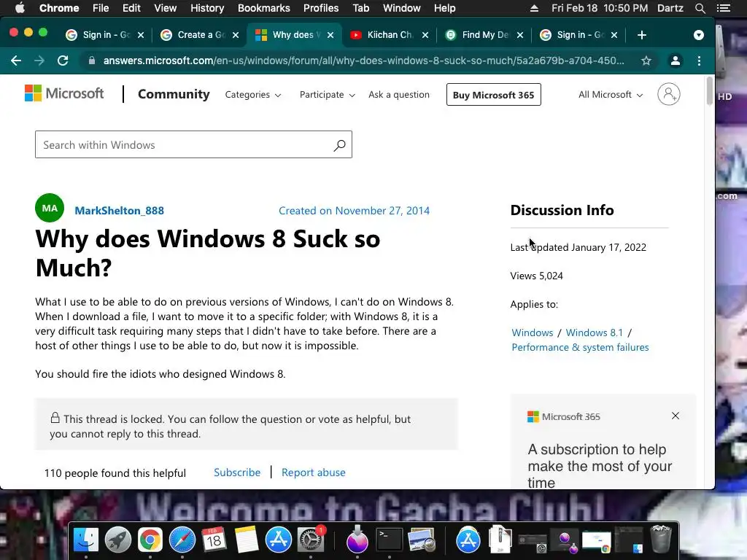Expand the All Microsoft dropdown
This screenshot has height=560, width=747.
click(611, 95)
